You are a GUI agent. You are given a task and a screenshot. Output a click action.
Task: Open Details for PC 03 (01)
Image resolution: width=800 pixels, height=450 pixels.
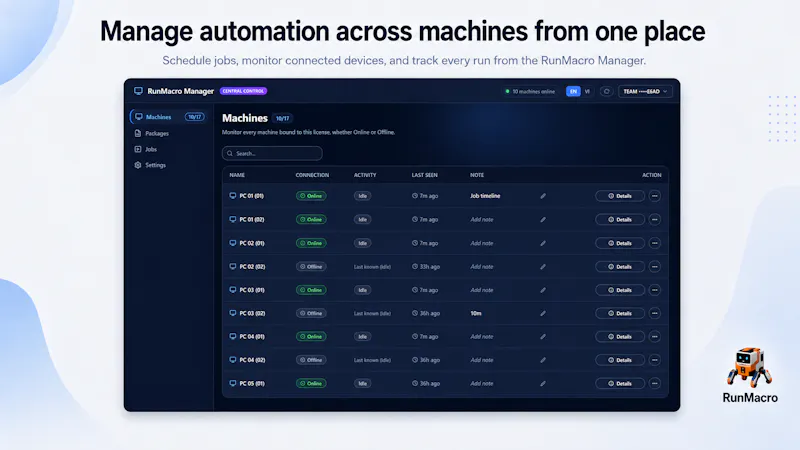pos(619,290)
